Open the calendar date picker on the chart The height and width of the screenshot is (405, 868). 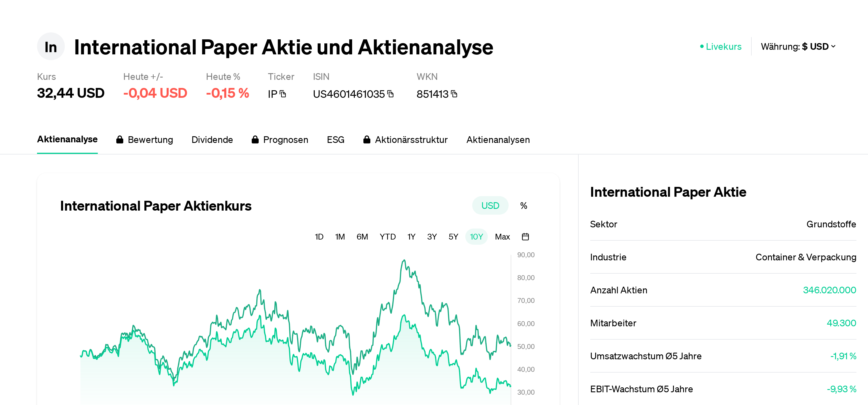(526, 237)
